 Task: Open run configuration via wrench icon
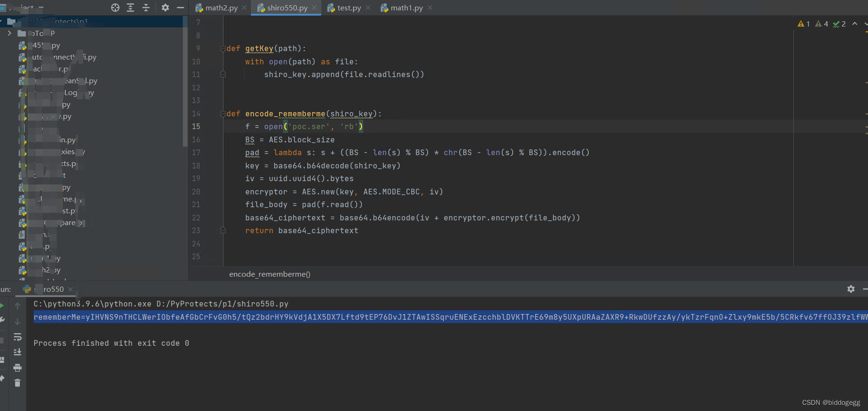(2, 320)
